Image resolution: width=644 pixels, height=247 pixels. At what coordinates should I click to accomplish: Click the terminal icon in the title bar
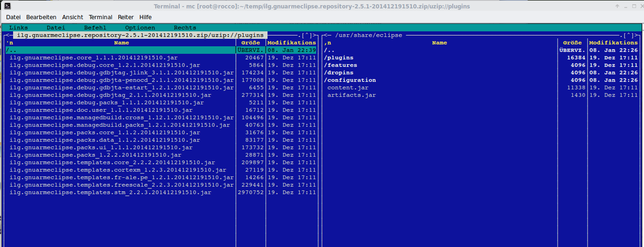coord(7,7)
